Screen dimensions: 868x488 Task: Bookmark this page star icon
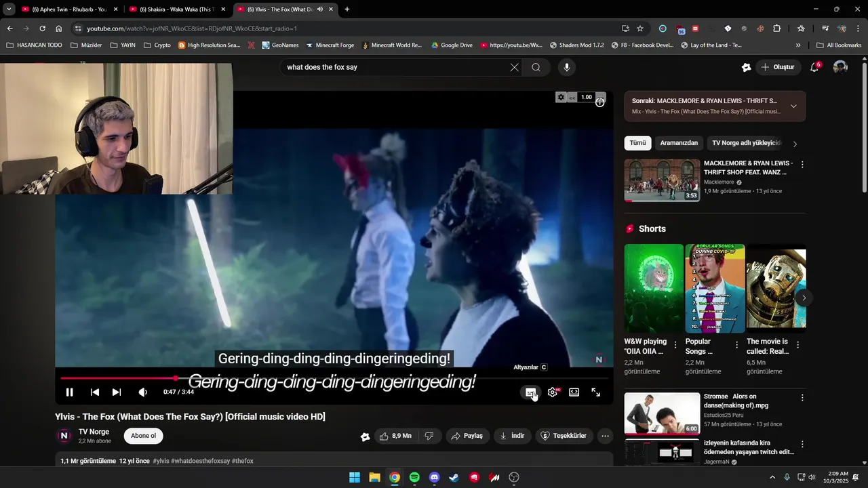(x=640, y=28)
